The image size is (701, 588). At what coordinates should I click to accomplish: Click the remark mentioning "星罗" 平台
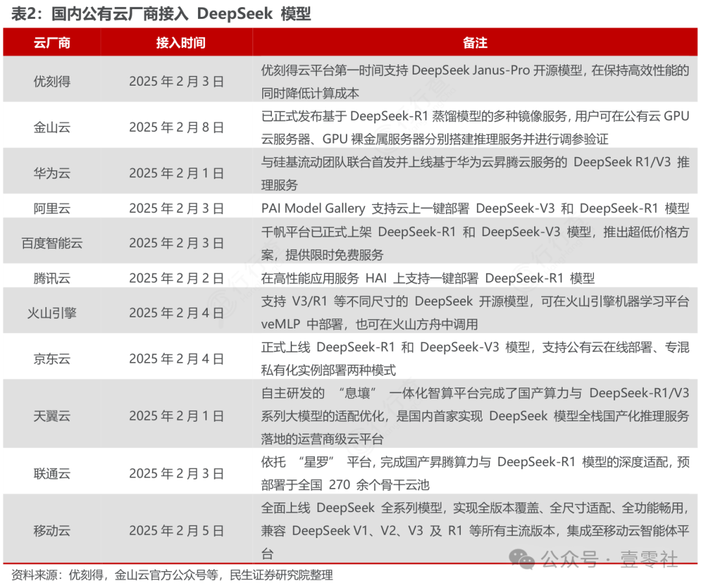coord(475,474)
